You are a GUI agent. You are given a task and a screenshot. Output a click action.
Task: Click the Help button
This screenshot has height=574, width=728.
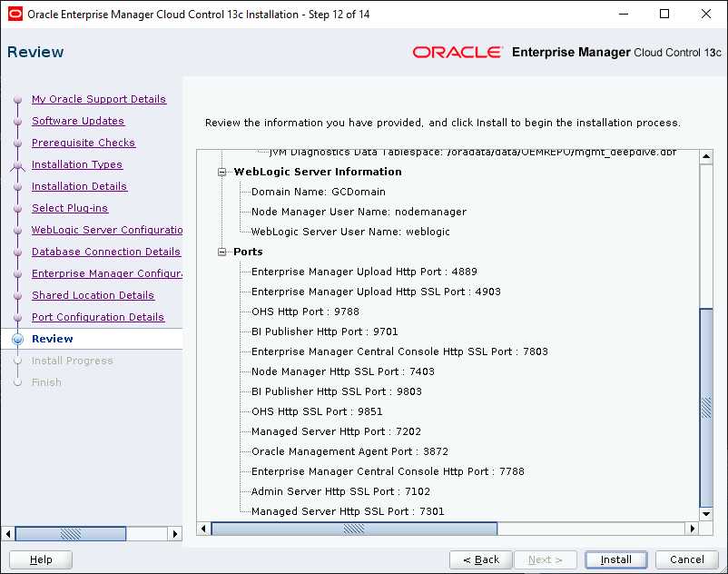click(x=41, y=559)
